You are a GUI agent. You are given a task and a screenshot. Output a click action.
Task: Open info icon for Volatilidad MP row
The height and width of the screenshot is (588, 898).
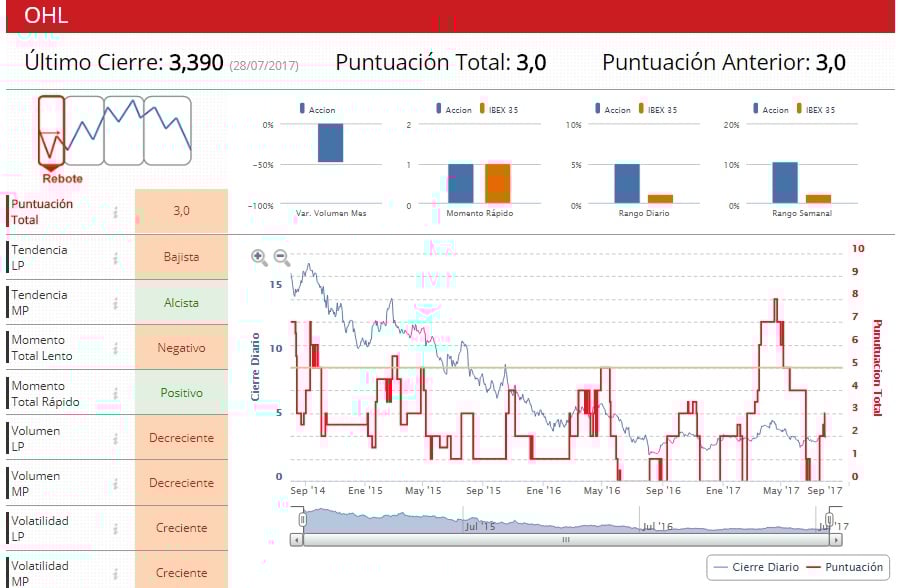coord(115,574)
